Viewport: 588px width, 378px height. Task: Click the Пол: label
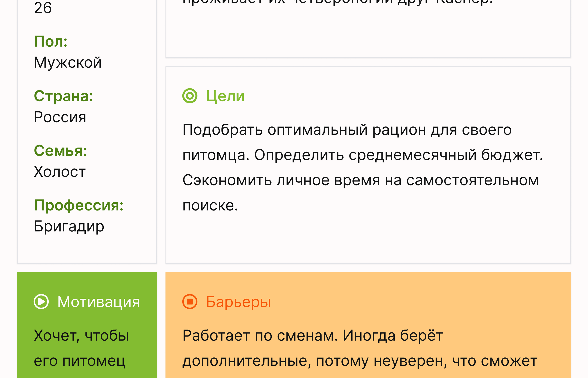tap(51, 41)
